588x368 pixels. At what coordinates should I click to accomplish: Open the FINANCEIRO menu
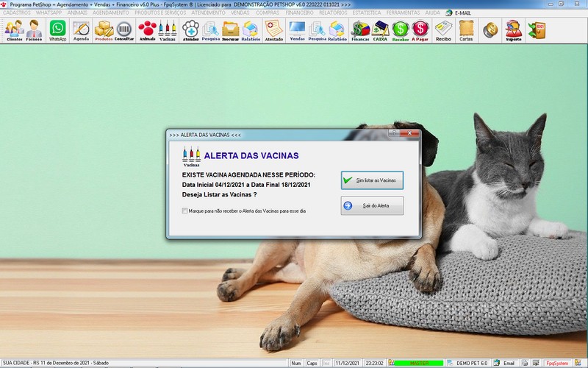pos(299,13)
